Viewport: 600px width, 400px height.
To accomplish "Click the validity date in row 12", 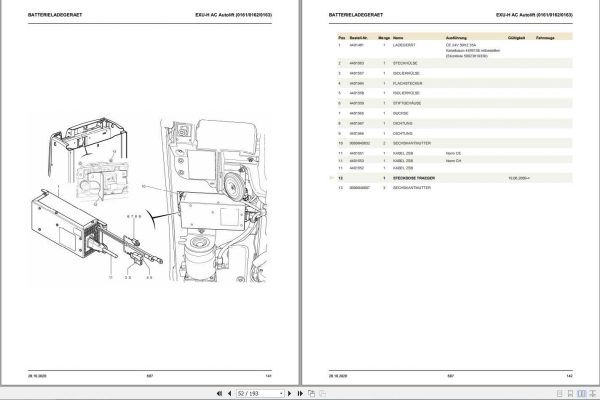I will [519, 178].
